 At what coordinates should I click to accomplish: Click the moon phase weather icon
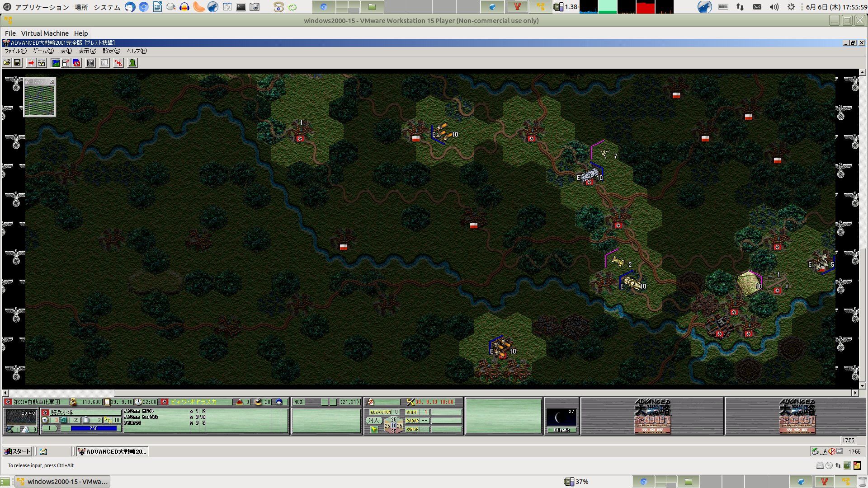pos(561,418)
